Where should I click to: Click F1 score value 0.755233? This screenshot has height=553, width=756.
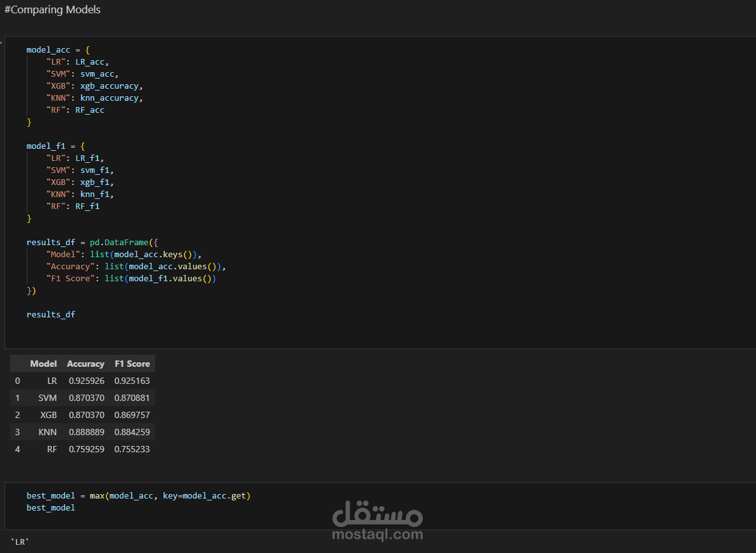[x=132, y=449]
